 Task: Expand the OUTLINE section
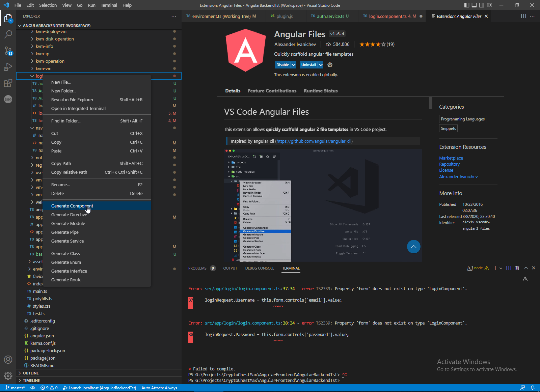coord(99,373)
